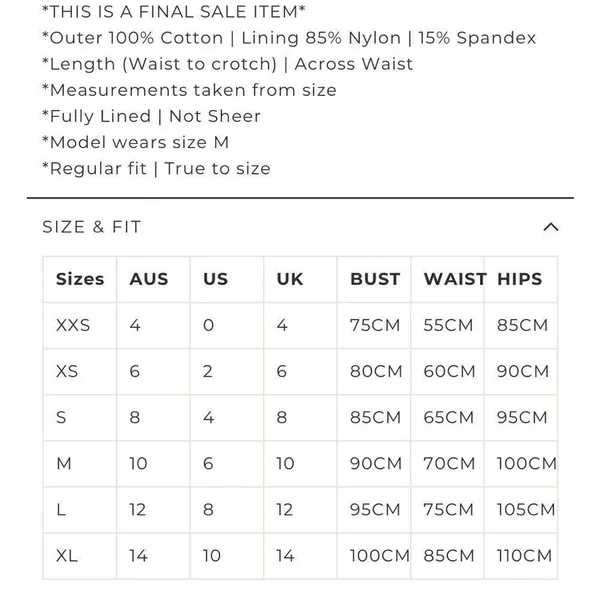Image resolution: width=600 pixels, height=600 pixels.
Task: Select the WAIST column header
Action: pos(455,279)
